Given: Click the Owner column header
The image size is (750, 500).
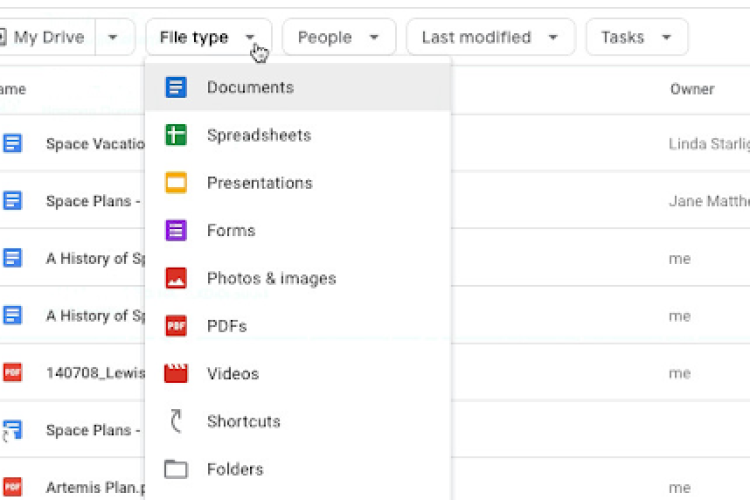Looking at the screenshot, I should click(x=692, y=89).
